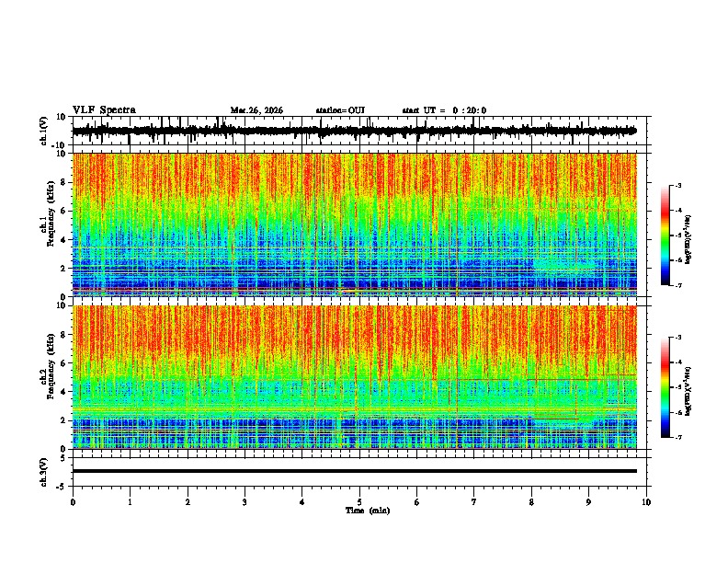Click the "Time (min)" axis title
Viewport: 728px width, 563px height.
[368, 511]
